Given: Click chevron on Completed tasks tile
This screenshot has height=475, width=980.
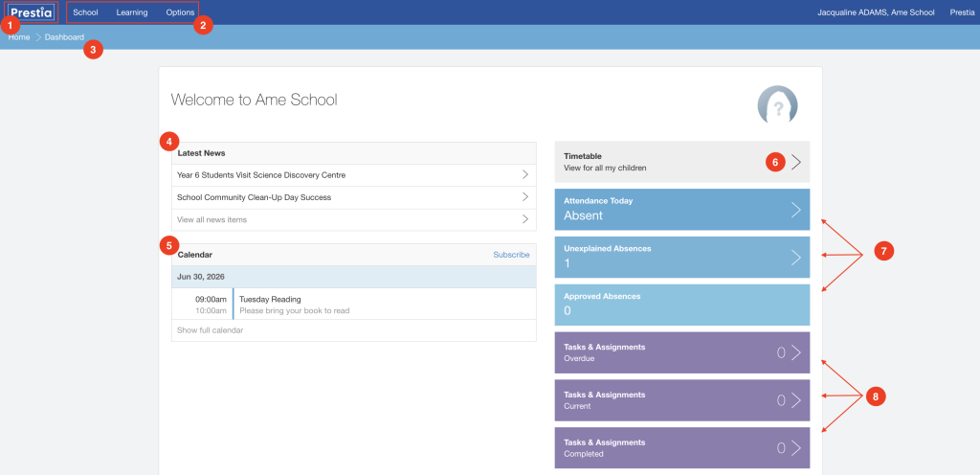Looking at the screenshot, I should point(795,448).
